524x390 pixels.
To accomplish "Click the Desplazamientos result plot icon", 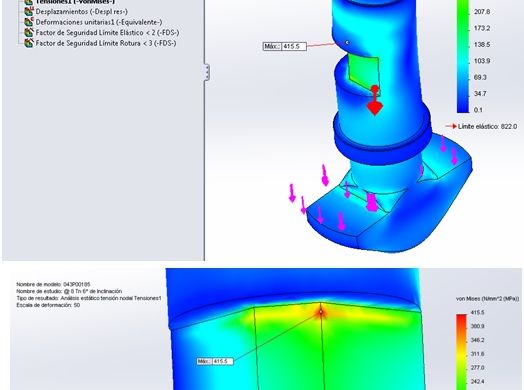I will tap(29, 12).
